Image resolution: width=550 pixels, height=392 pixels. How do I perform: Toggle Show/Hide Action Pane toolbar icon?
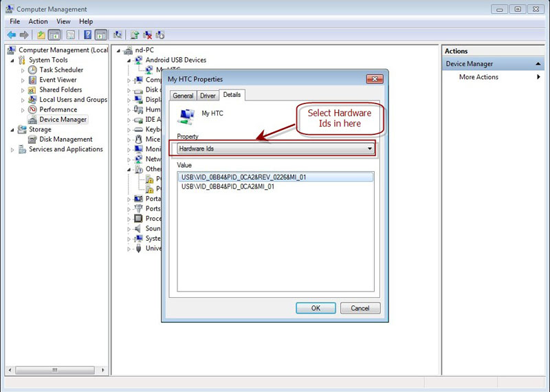coord(100,35)
